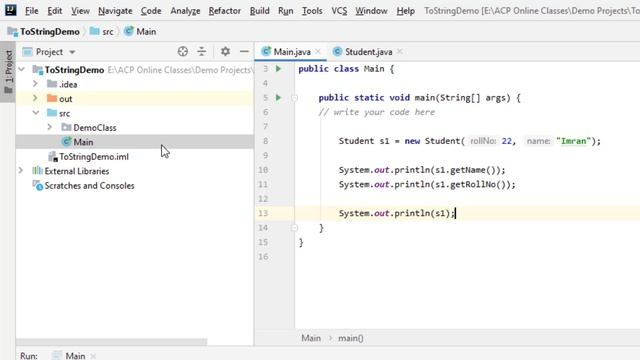640x360 pixels.
Task: Switch to the Student.java editor tab
Action: click(x=369, y=52)
